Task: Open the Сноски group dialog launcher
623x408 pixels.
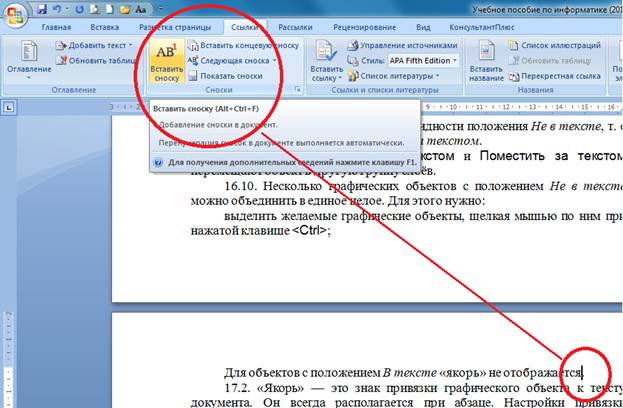Action: pos(297,90)
